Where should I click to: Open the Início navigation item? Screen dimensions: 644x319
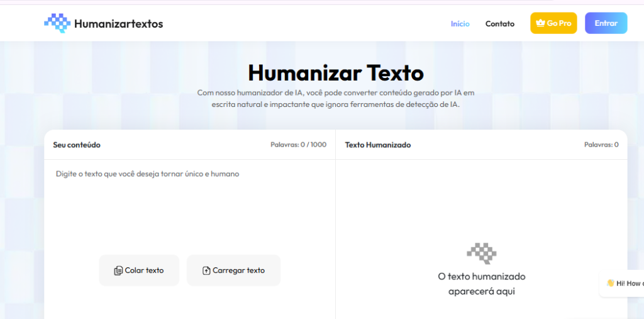[460, 24]
